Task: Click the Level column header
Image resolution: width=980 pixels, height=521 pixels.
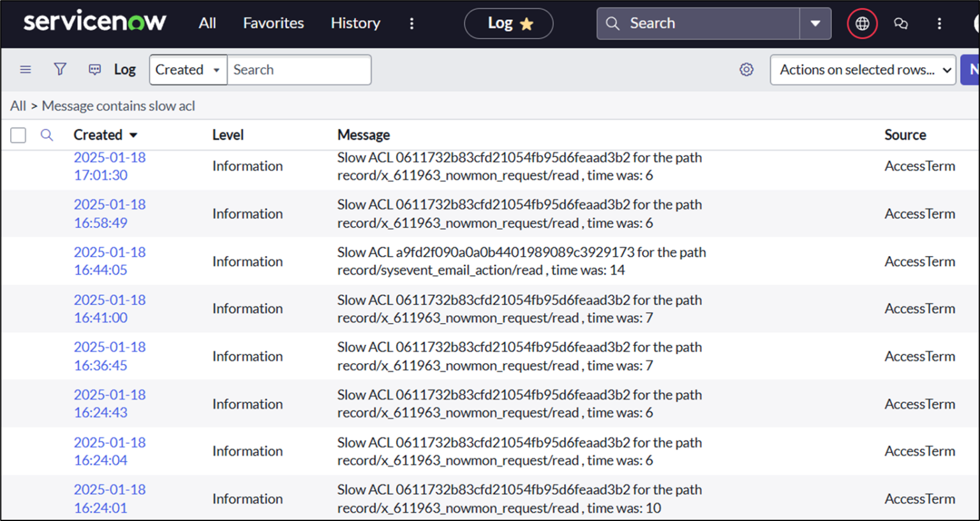Action: (x=228, y=135)
